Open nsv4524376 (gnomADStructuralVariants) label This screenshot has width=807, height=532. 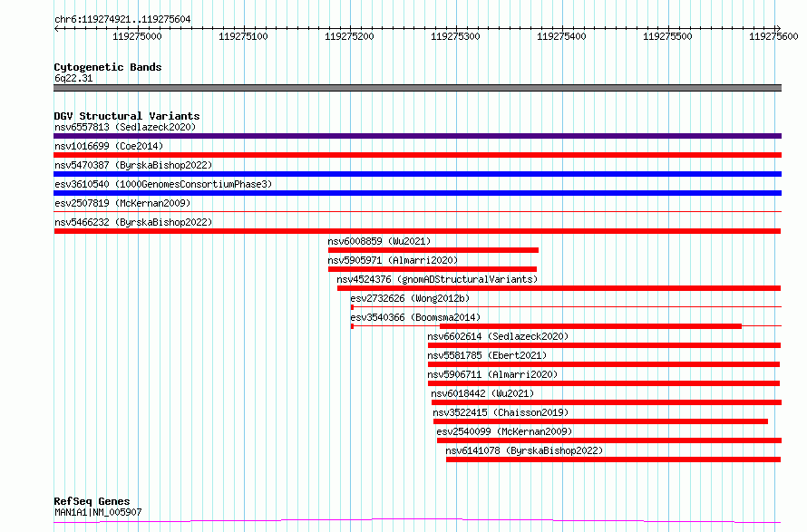(437, 279)
